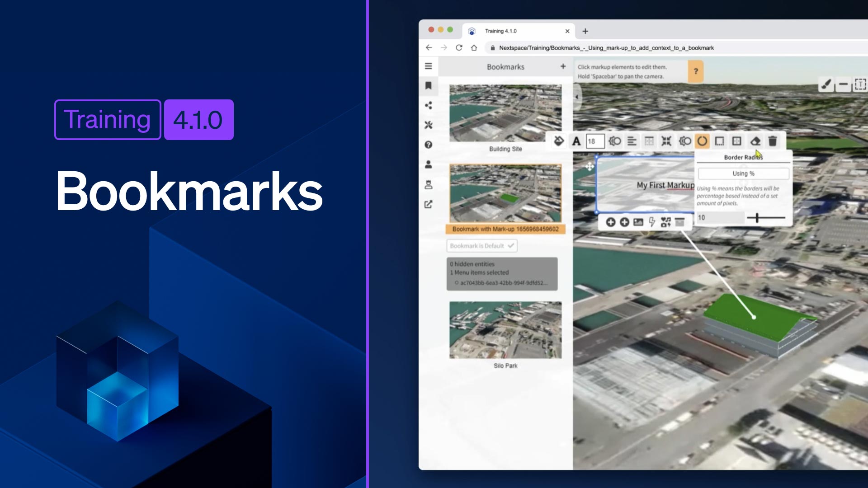Click the second add plus below markup
The height and width of the screenshot is (488, 868).
click(624, 222)
